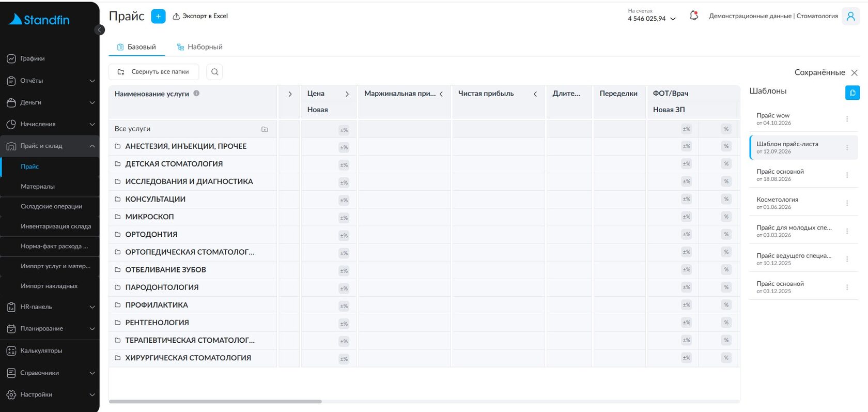Click the ±% price button in the КОНСУЛЬТАЦИИ row
Viewport: 868px width, 412px height.
click(344, 200)
